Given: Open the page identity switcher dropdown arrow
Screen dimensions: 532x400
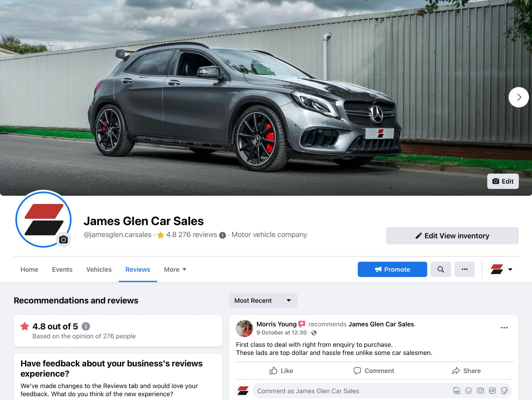Looking at the screenshot, I should 510,269.
